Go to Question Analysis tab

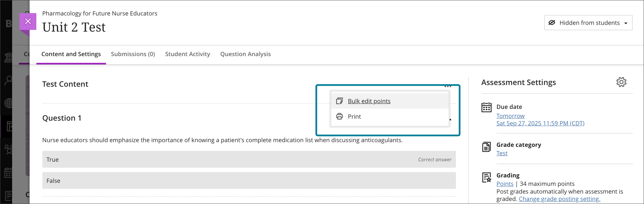pos(245,54)
